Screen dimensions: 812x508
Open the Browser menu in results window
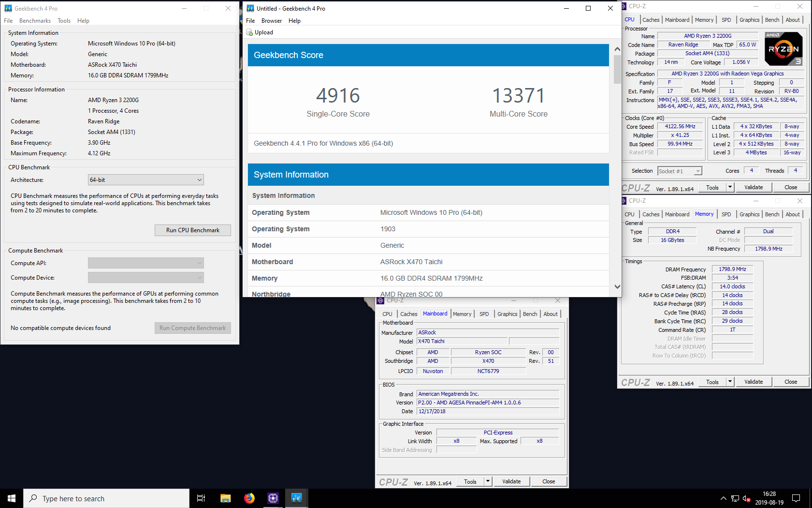[x=272, y=21]
